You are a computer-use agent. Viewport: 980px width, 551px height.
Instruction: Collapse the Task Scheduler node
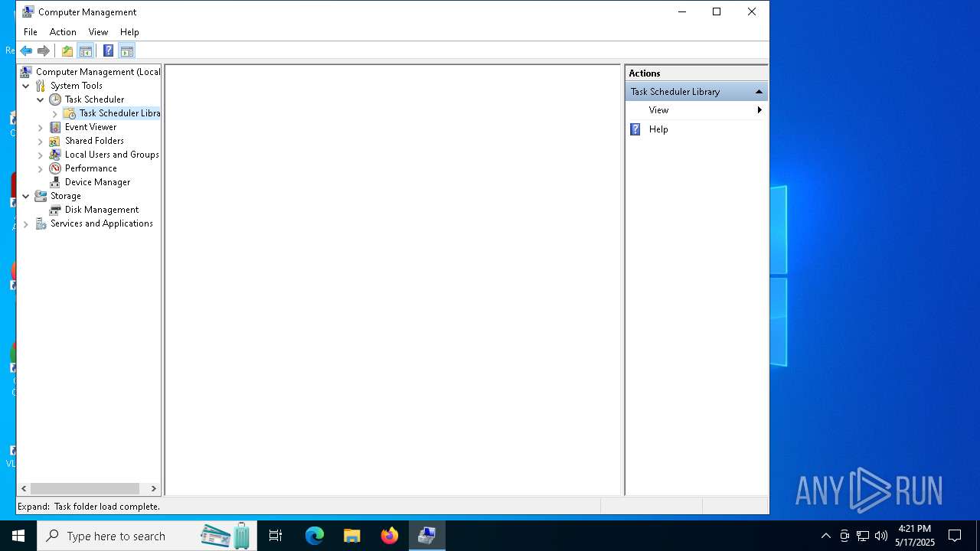[x=41, y=99]
